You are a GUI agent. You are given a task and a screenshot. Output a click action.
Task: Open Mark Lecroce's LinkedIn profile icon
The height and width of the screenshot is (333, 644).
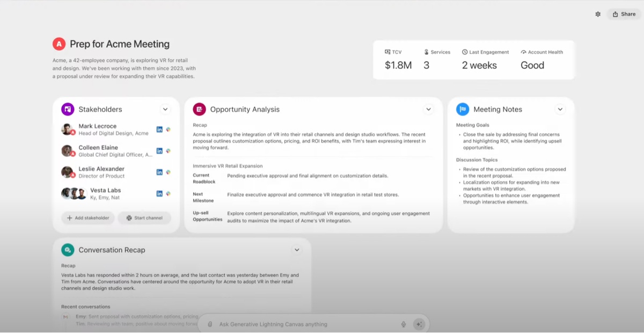pos(159,129)
